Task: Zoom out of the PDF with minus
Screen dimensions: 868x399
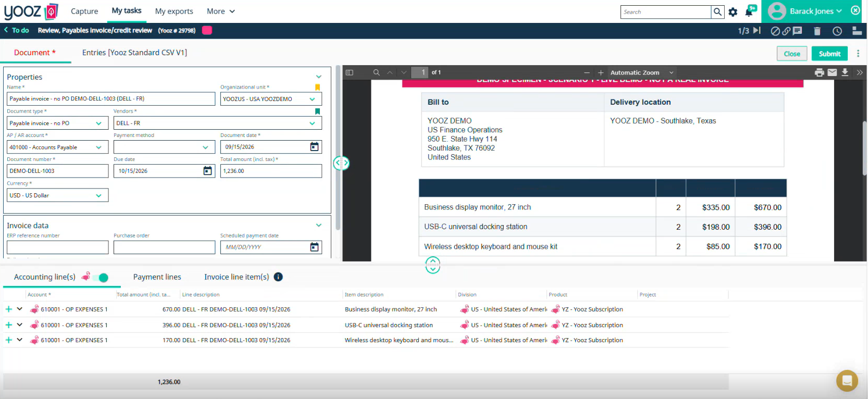Action: pyautogui.click(x=587, y=72)
